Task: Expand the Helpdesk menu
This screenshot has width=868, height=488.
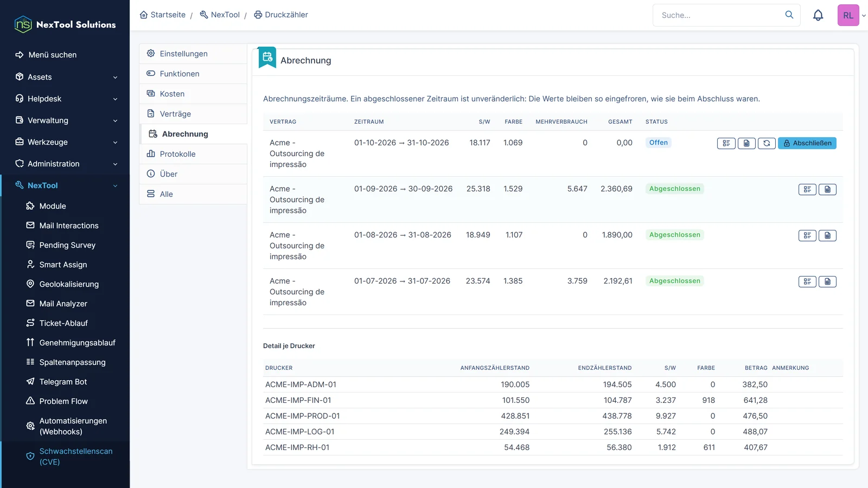Action: [65, 99]
